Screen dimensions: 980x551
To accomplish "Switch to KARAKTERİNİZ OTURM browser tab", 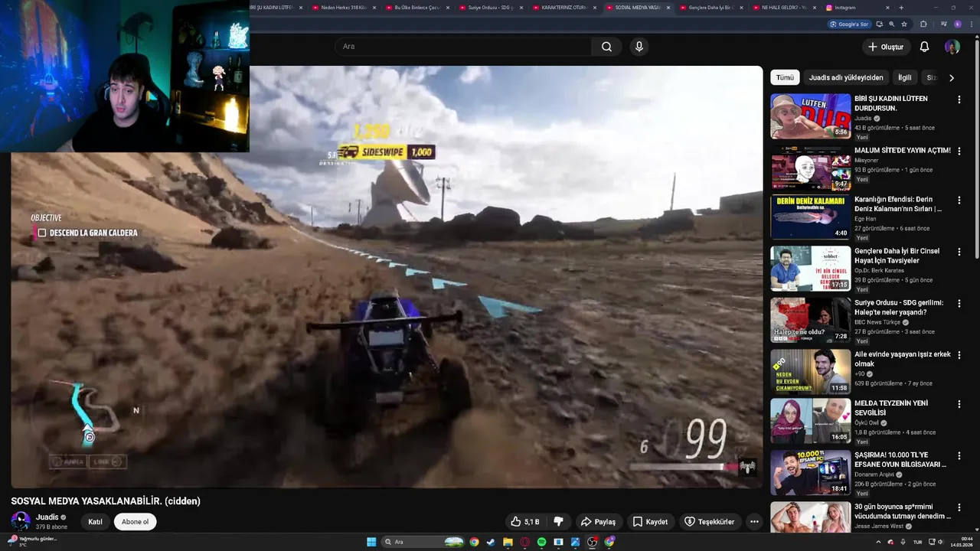I will click(x=563, y=8).
